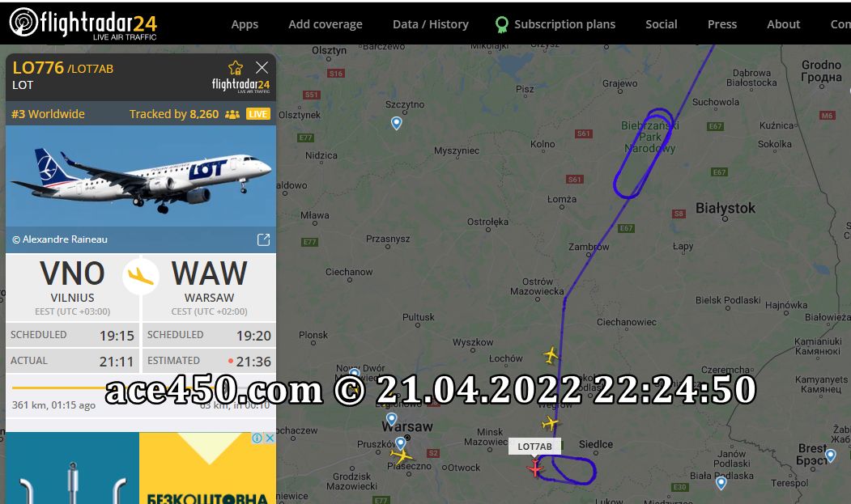The width and height of the screenshot is (851, 504).
Task: Click the LIVE tracking badge
Action: pyautogui.click(x=257, y=114)
